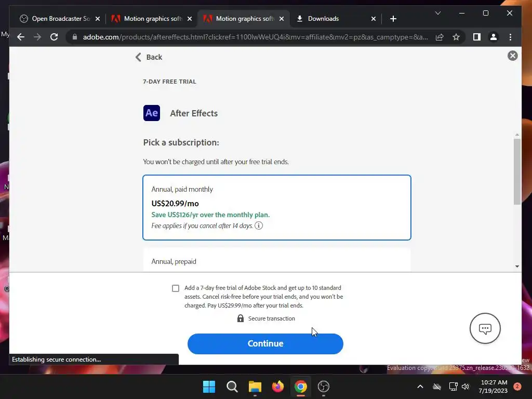Click the plan list scrollbar thumb
The image size is (532, 399).
point(517,171)
